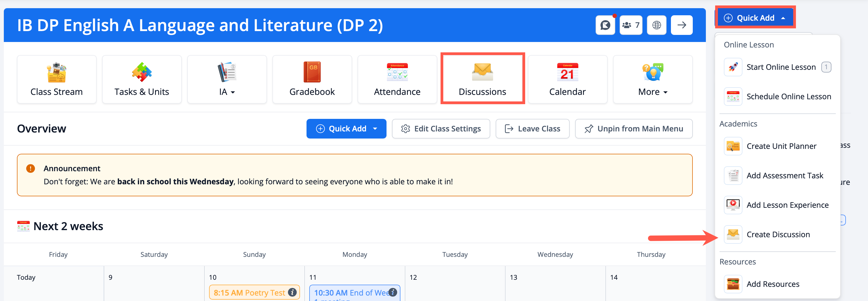The width and height of the screenshot is (868, 301).
Task: Open the End of Week calendar event
Action: 350,293
